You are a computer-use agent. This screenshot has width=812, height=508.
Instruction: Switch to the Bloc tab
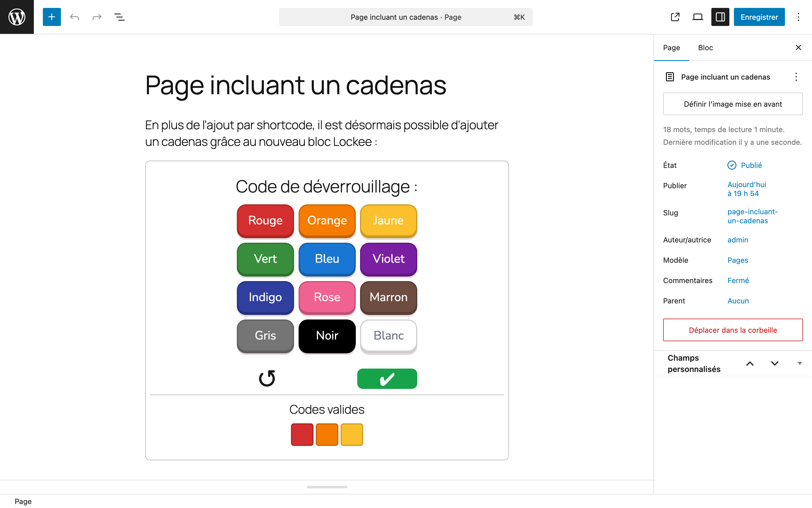click(705, 48)
